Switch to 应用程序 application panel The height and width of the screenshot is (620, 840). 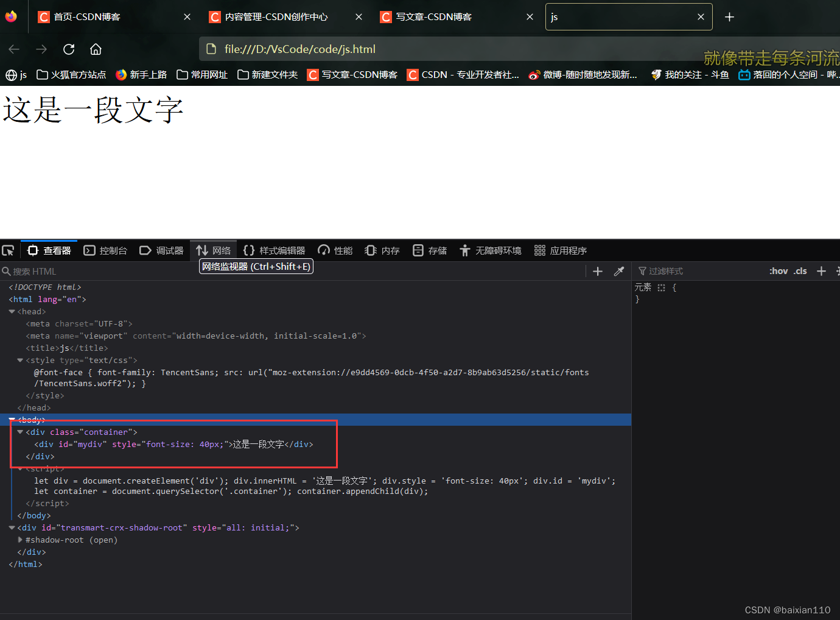[561, 250]
